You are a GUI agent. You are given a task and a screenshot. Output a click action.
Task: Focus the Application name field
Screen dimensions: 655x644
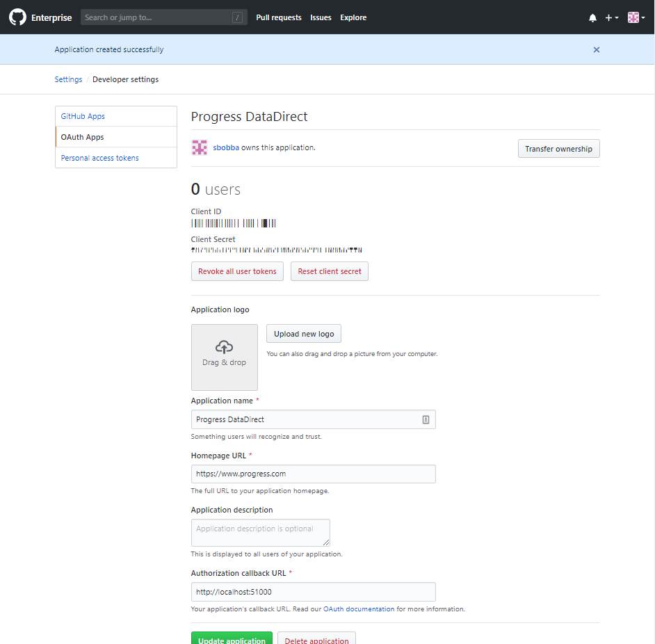314,419
